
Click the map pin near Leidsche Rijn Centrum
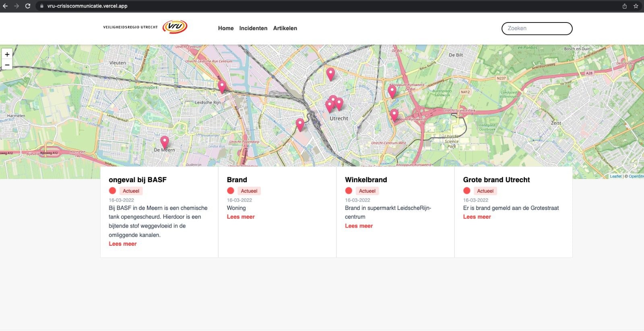click(222, 86)
